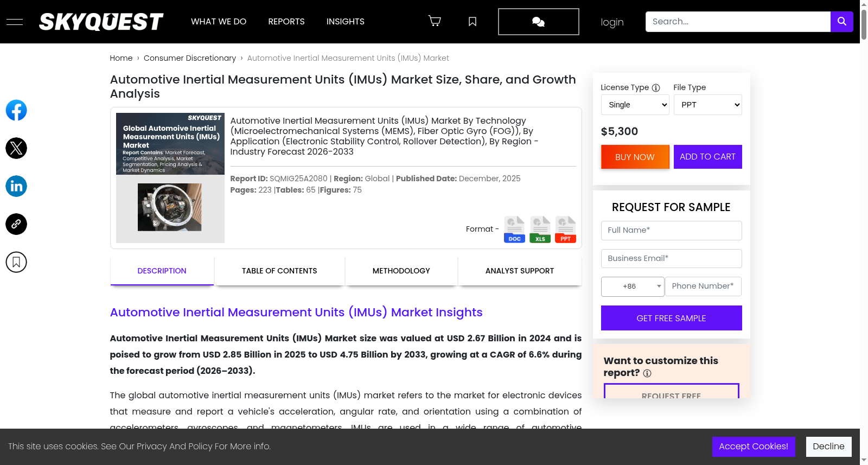
Task: Click the ADD TO CART button
Action: coord(708,157)
